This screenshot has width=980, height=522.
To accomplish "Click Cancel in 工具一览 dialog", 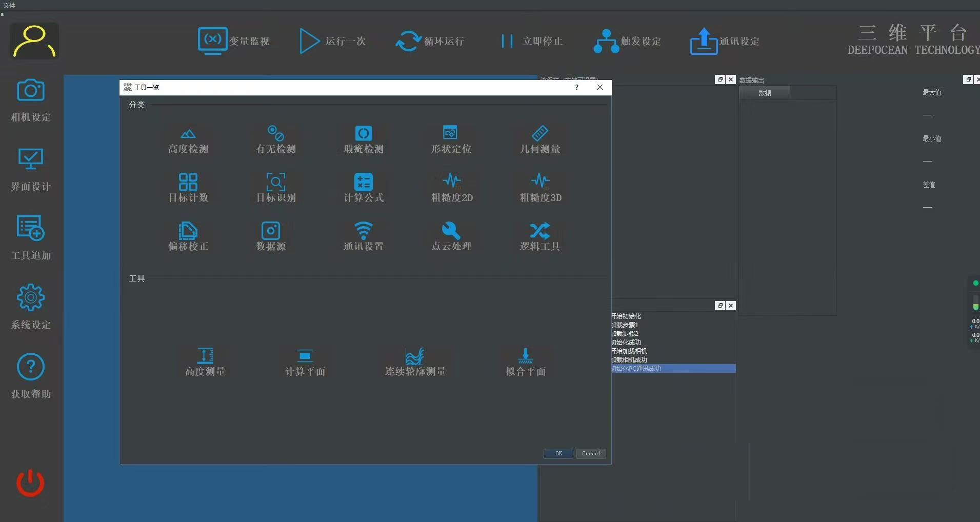I will coord(591,453).
